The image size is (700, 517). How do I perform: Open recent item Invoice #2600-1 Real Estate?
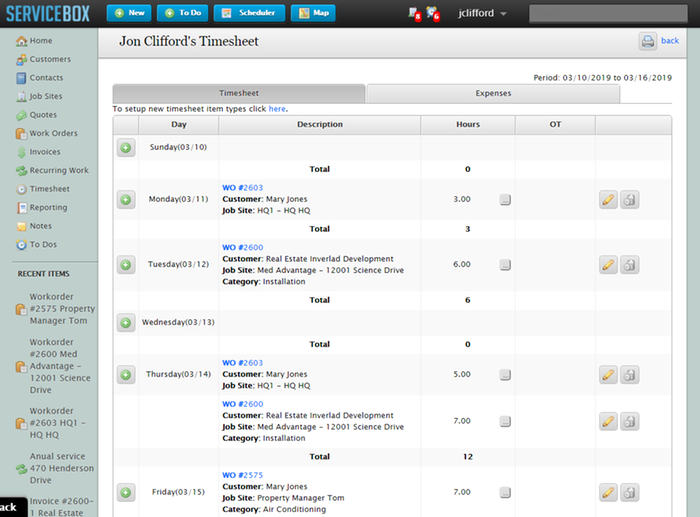(60, 507)
